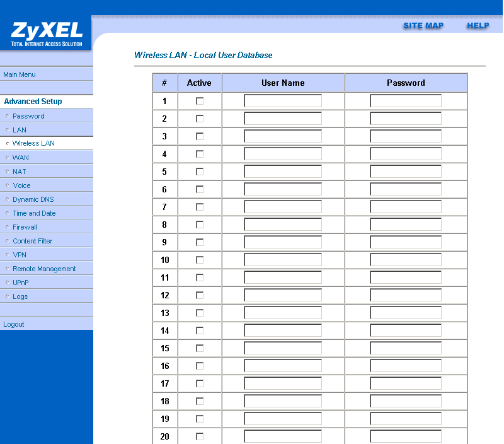Click the Active column header
Screen dimensions: 504x444
199,83
